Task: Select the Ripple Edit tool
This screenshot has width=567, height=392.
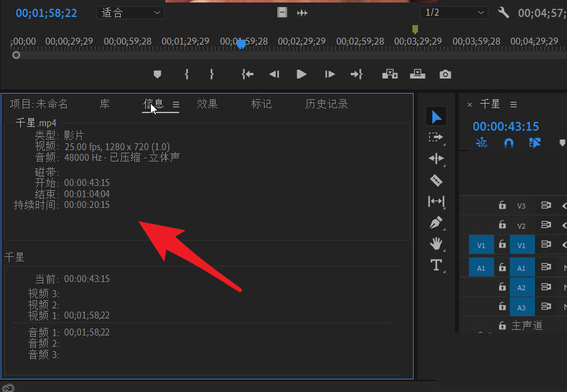Action: pyautogui.click(x=436, y=159)
